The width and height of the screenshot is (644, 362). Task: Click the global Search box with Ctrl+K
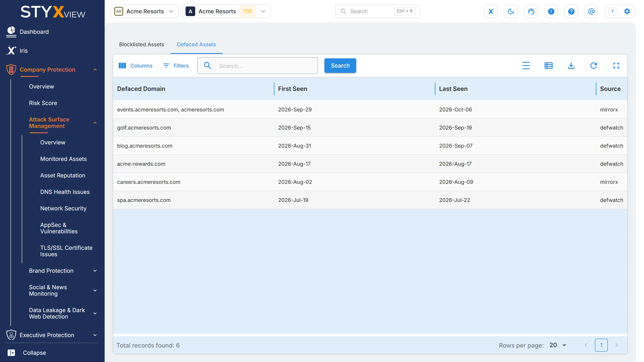(377, 11)
